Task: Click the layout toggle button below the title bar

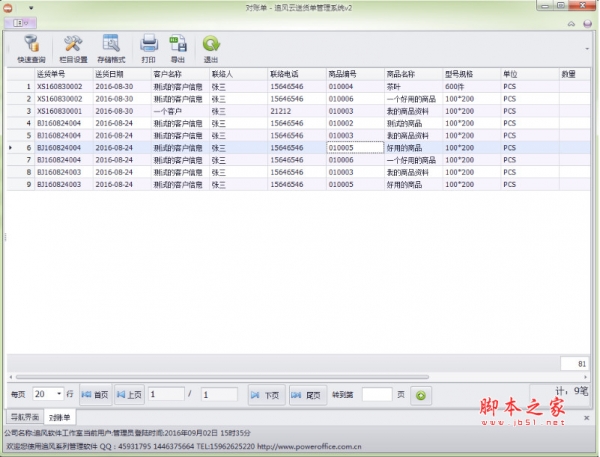Action: [20, 23]
